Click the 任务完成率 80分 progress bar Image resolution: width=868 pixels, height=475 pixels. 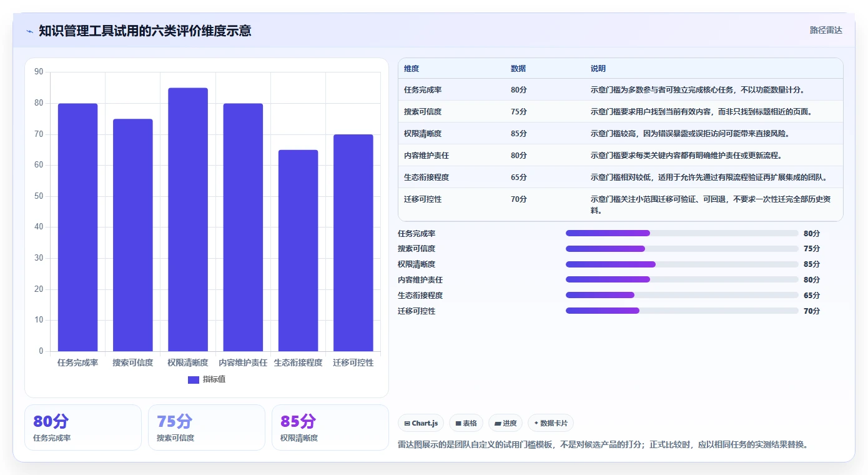682,233
